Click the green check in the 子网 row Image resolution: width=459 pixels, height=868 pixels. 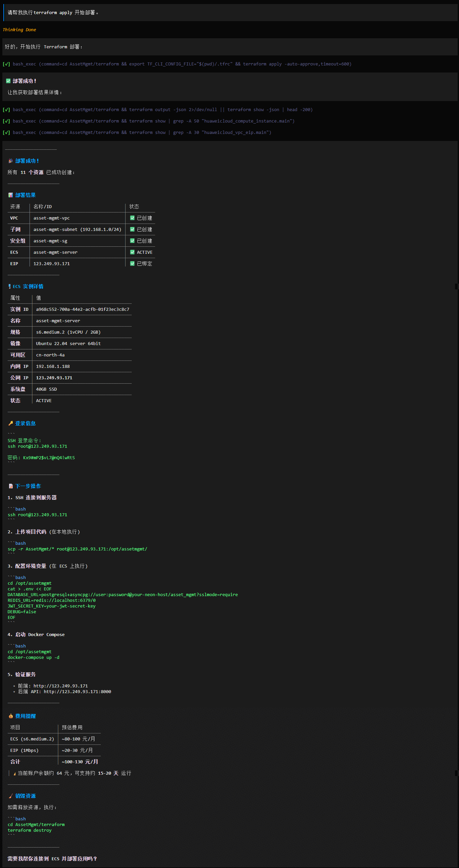point(132,230)
